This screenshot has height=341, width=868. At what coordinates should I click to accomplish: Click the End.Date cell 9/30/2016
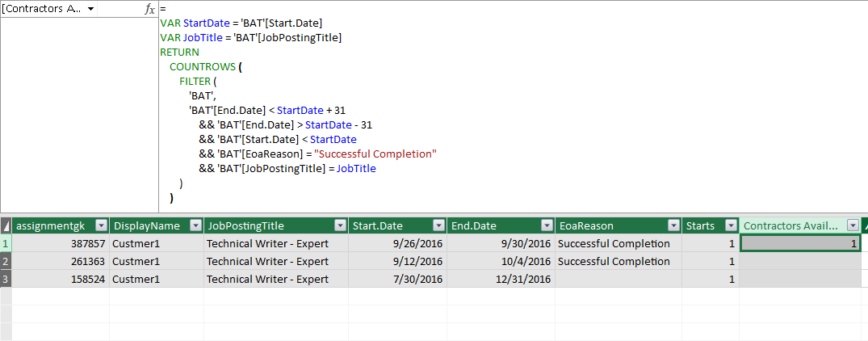click(x=501, y=243)
